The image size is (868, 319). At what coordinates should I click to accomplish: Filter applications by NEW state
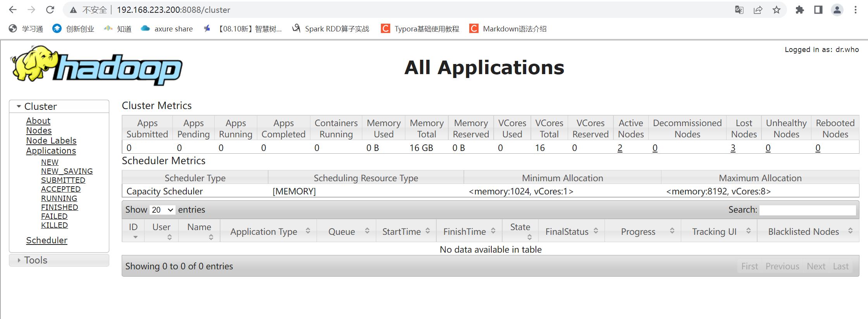click(x=50, y=162)
